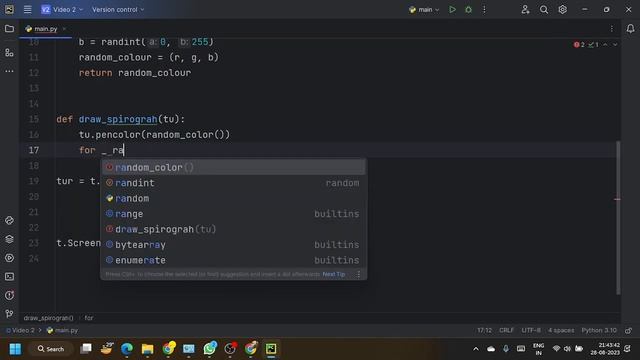
Task: Open Code With Me user icon
Action: pos(525,9)
